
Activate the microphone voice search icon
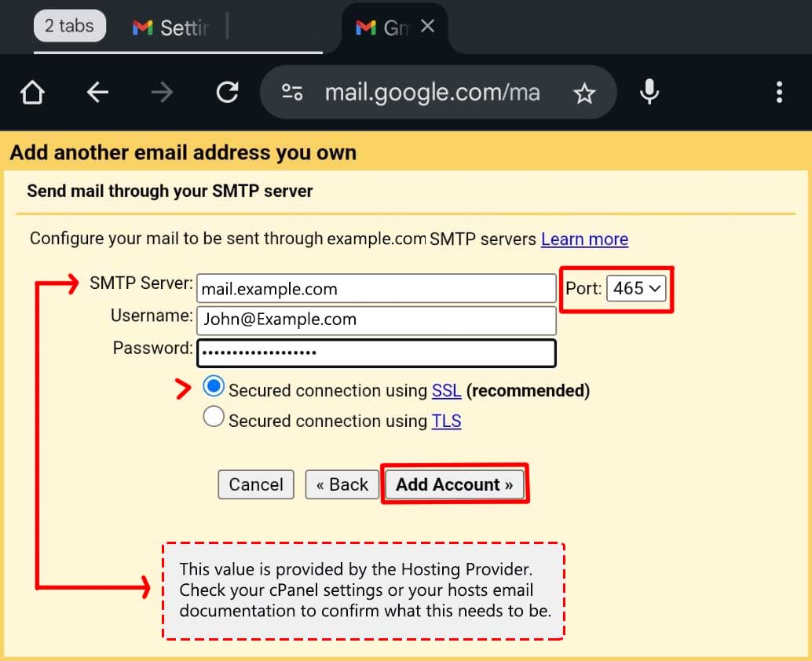(x=649, y=93)
